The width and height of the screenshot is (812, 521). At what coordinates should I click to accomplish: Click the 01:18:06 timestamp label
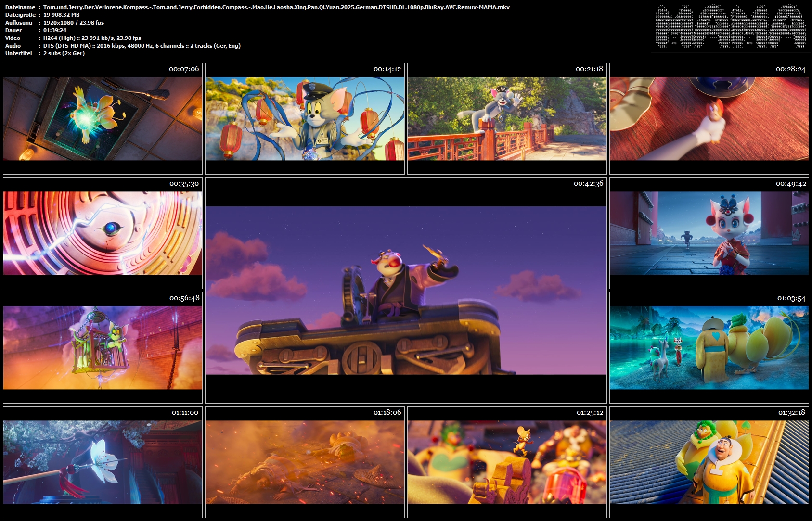click(x=387, y=413)
